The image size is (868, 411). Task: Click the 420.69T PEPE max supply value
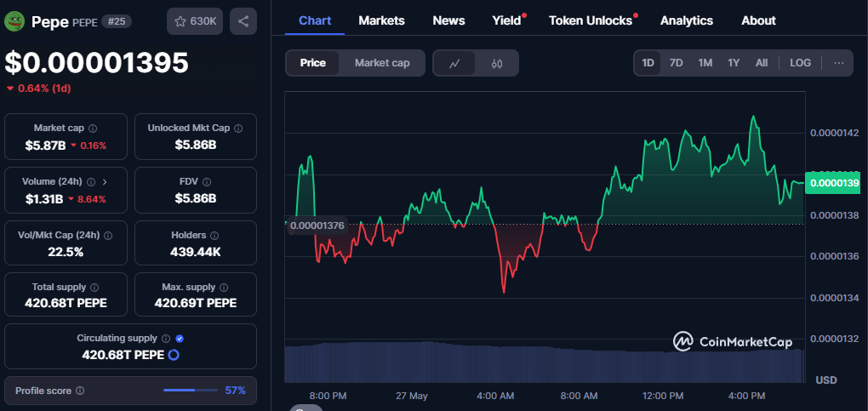(196, 303)
